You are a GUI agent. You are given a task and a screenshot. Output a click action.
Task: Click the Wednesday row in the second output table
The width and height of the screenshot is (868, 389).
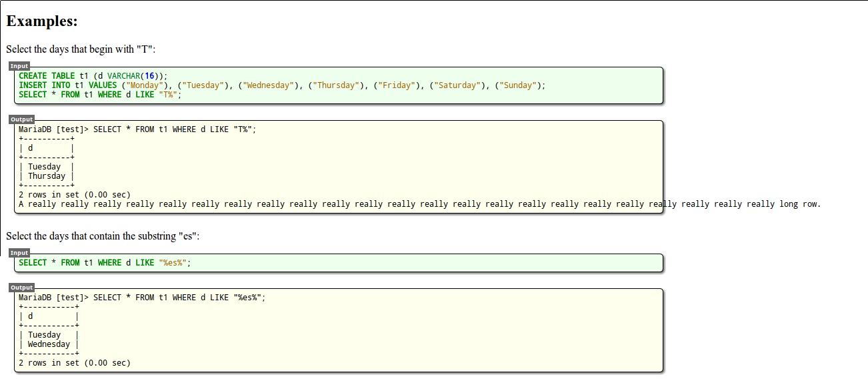point(49,344)
